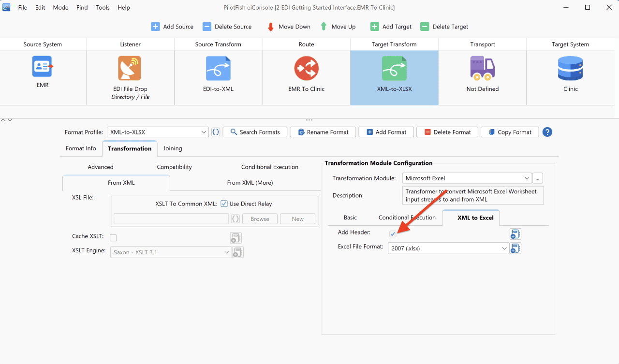Click the configuration icon next to XSLT Engine

[237, 252]
